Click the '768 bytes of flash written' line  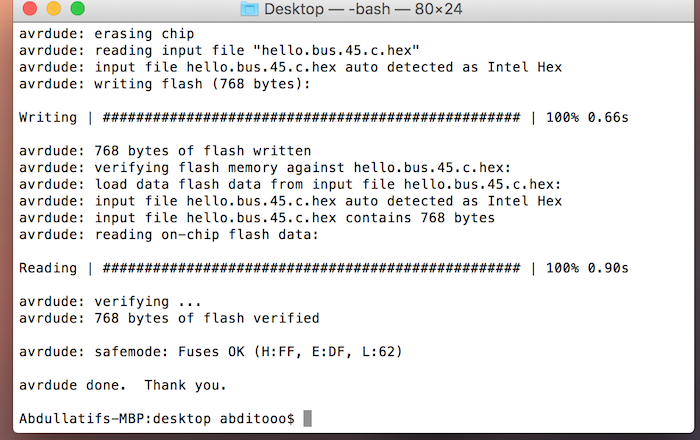coord(203,151)
